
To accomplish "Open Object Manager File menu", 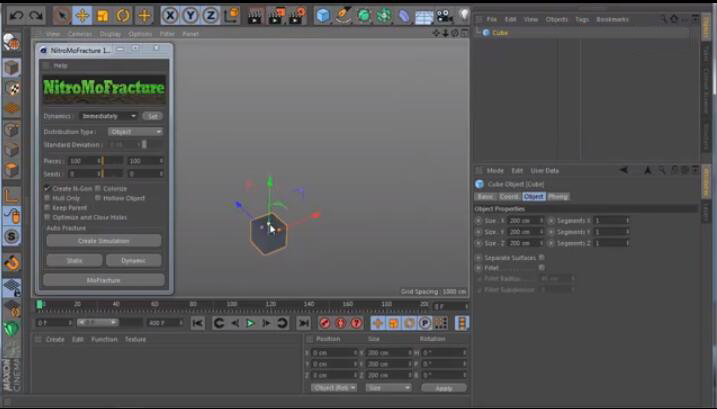I will 492,20.
